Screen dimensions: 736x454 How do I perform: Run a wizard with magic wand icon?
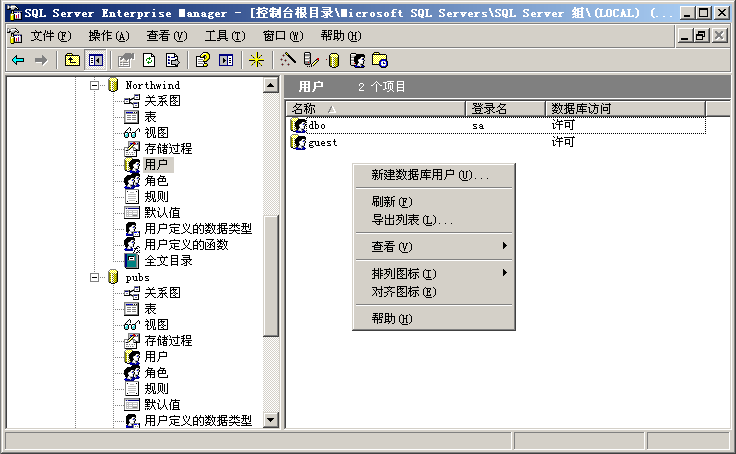[288, 60]
